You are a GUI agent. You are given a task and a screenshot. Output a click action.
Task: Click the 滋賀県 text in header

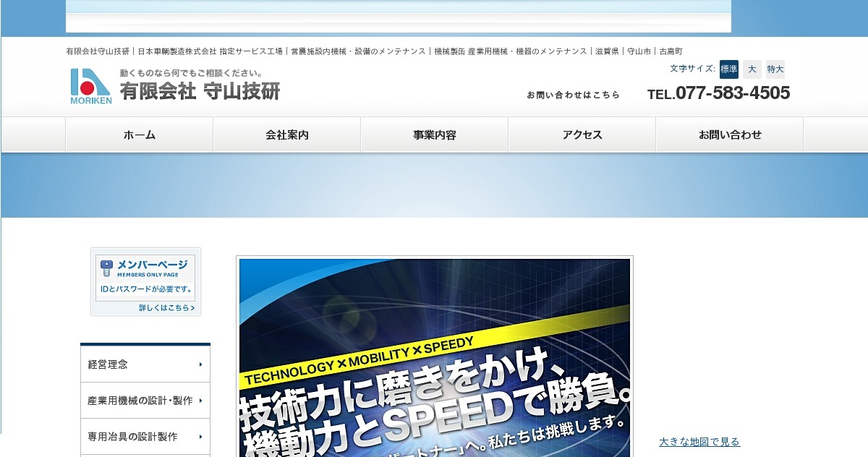click(x=607, y=51)
